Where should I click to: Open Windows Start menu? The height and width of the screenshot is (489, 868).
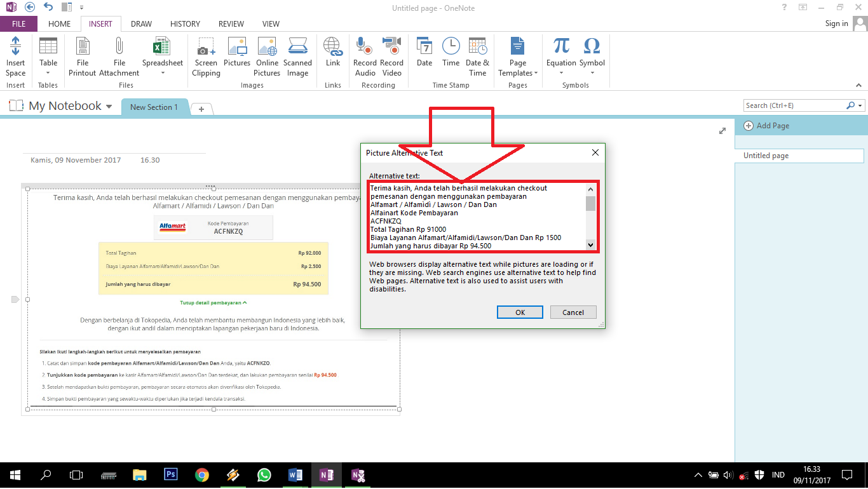pyautogui.click(x=15, y=475)
